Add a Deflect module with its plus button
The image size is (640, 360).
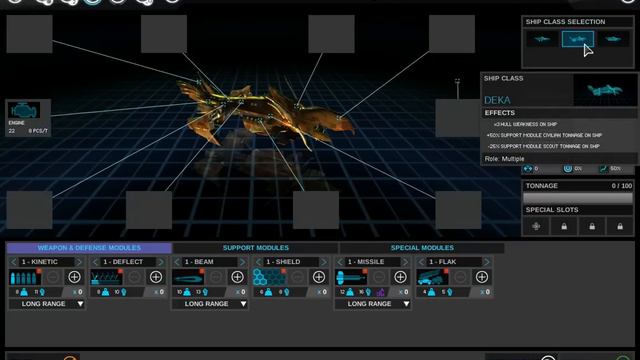tap(156, 277)
